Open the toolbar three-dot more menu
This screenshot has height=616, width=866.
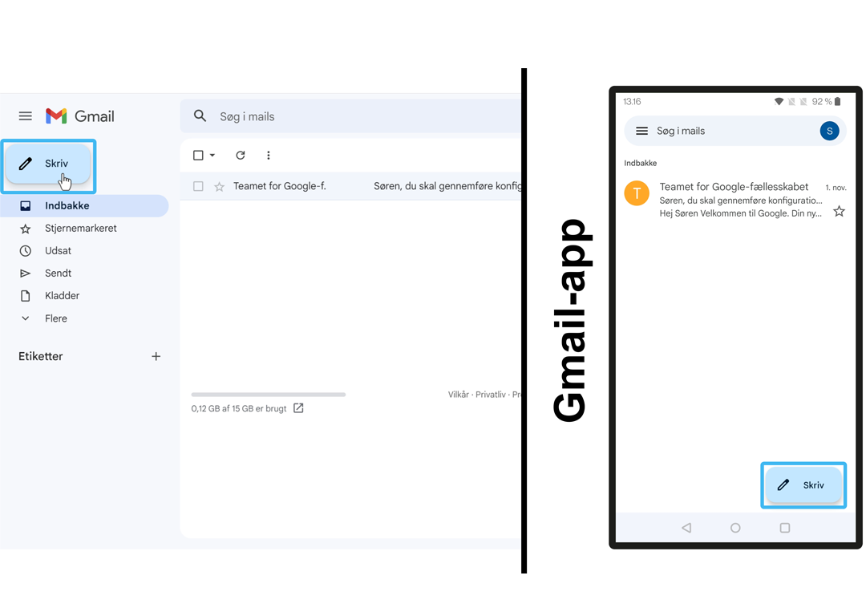coord(269,156)
